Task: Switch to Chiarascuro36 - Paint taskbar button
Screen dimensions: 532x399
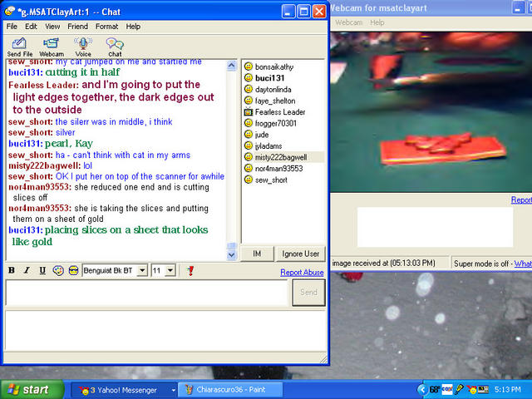Action: click(230, 390)
